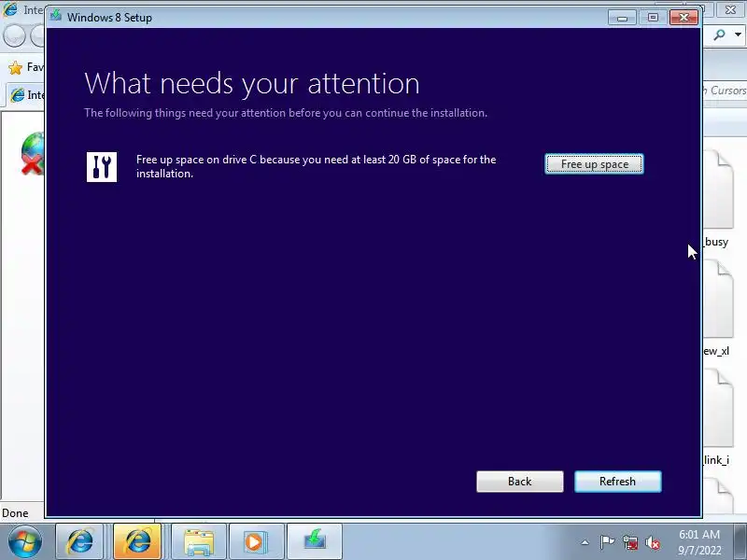Click the Internet Explorer back button
747x560 pixels.
[x=14, y=35]
